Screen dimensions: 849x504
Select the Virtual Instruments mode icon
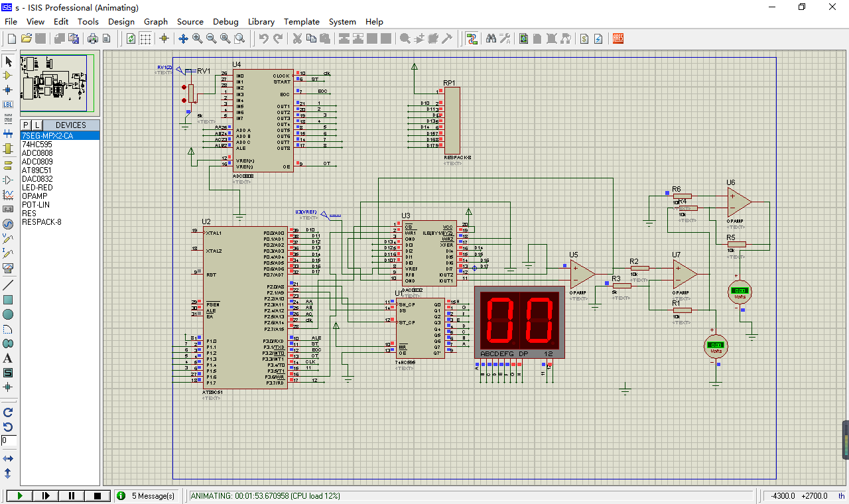(9, 267)
